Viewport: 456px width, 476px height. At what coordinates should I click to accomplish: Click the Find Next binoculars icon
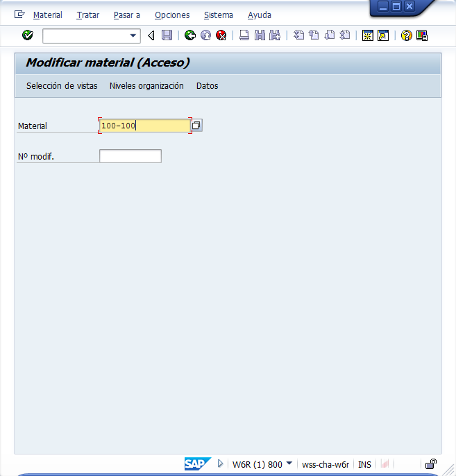click(x=275, y=35)
